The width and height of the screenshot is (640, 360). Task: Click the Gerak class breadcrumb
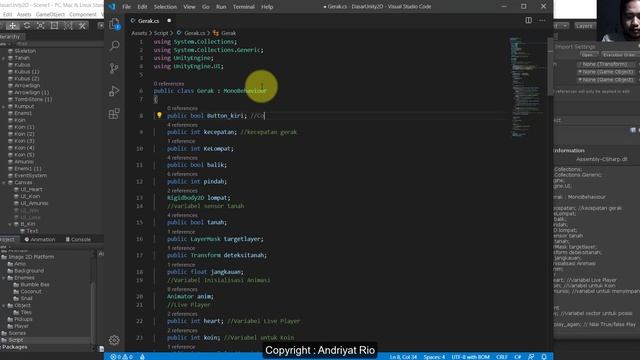point(225,33)
